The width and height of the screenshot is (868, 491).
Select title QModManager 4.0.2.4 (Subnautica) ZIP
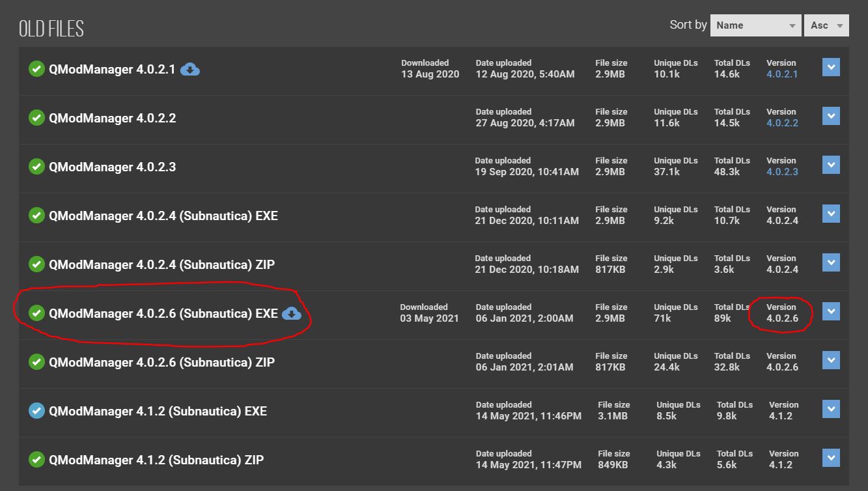(x=161, y=264)
